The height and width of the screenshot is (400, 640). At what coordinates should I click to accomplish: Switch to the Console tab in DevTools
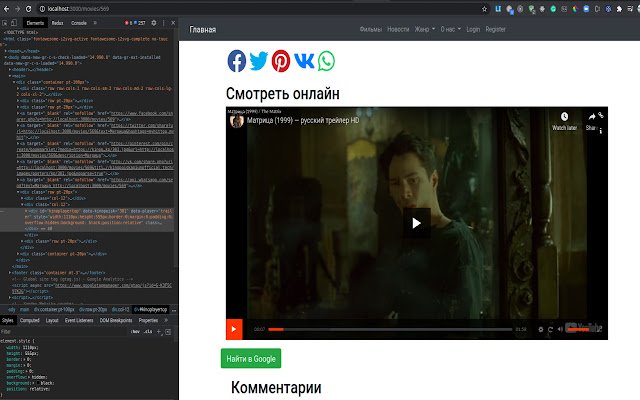pyautogui.click(x=79, y=23)
